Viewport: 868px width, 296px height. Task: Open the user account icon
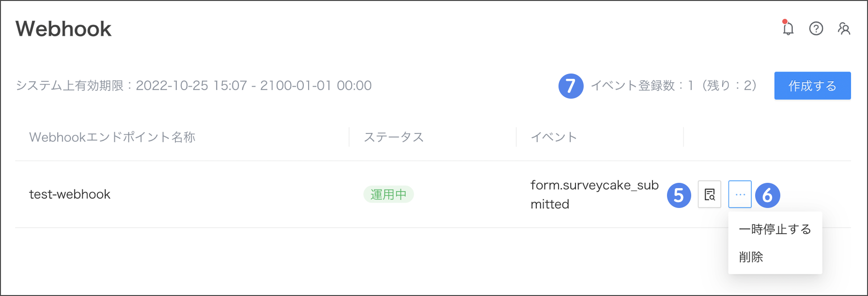pos(844,29)
